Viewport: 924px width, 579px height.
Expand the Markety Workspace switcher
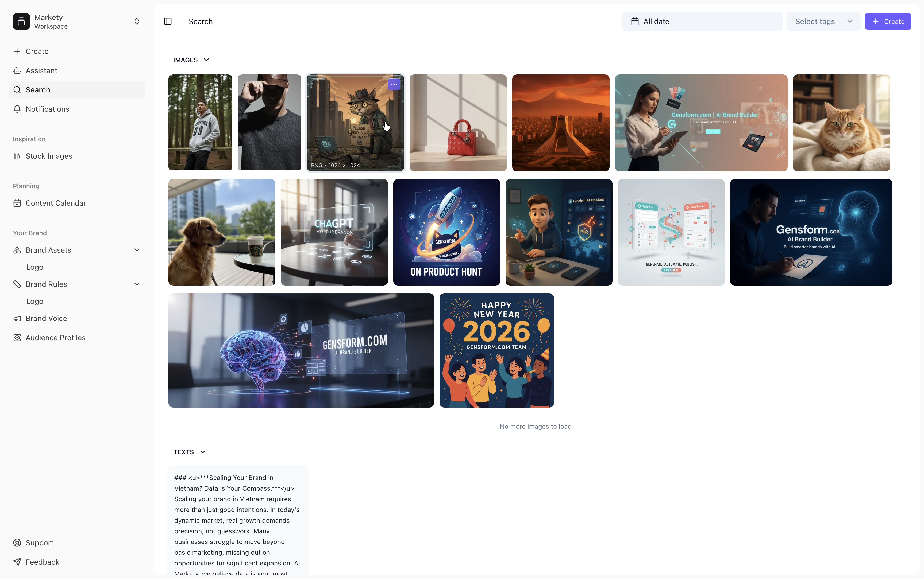coord(137,21)
